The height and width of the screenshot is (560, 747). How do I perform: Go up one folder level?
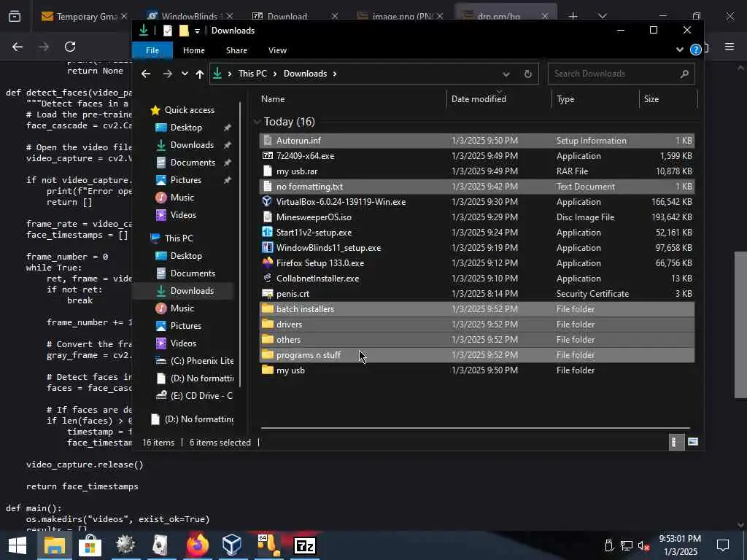coord(200,74)
